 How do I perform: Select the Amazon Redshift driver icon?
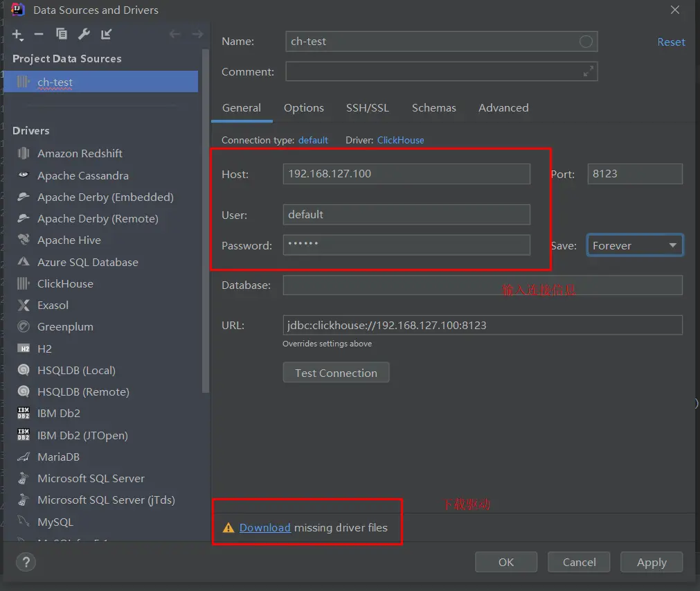pos(24,153)
